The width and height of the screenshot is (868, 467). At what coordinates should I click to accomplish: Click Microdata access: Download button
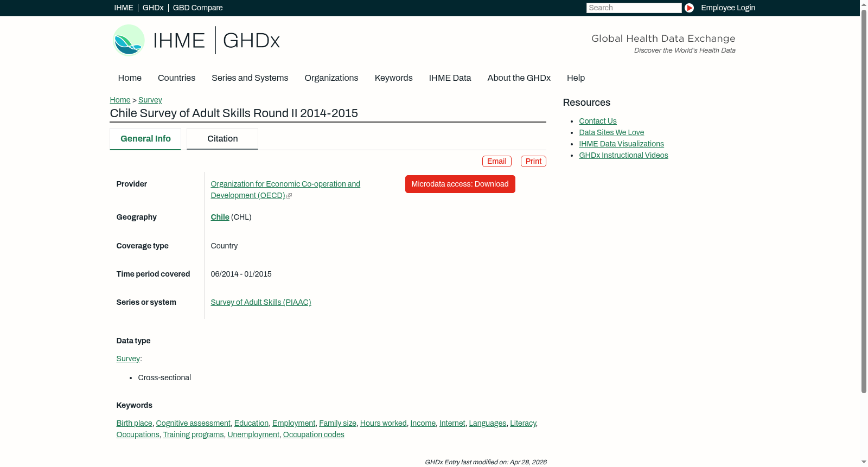tap(460, 184)
